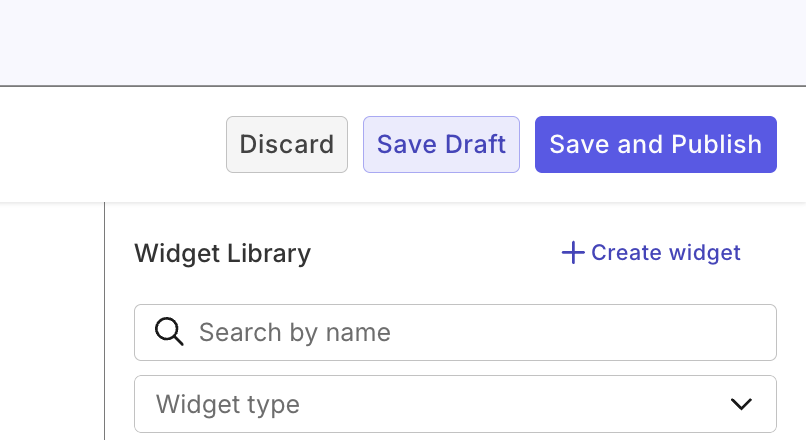Hit the down arrow on Widget type
The height and width of the screenshot is (440, 806).
(x=741, y=404)
